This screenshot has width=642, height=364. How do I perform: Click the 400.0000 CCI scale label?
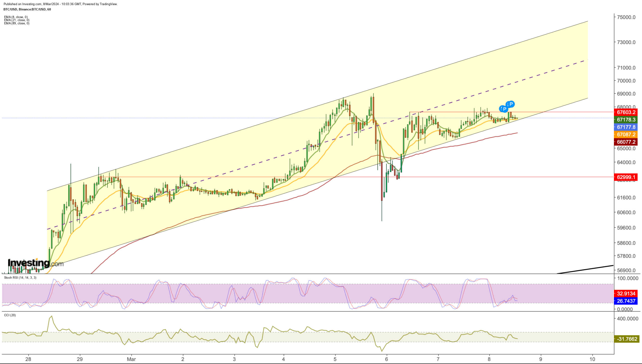(627, 319)
